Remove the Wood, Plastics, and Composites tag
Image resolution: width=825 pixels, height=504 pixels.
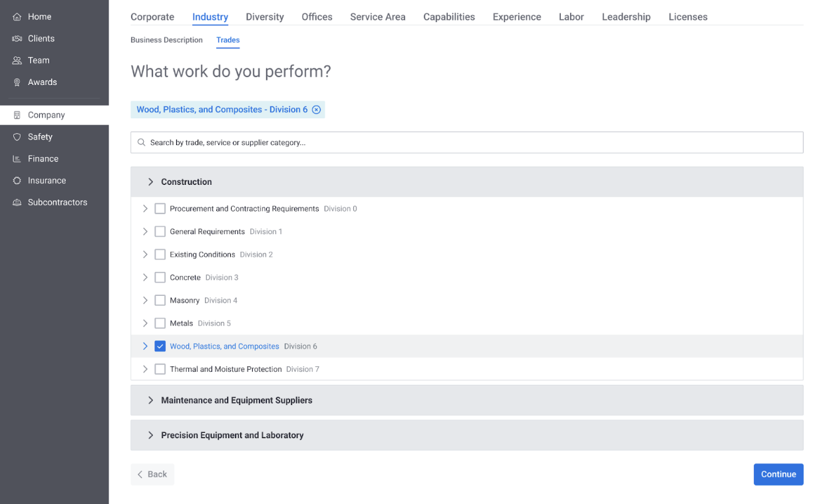tap(317, 110)
